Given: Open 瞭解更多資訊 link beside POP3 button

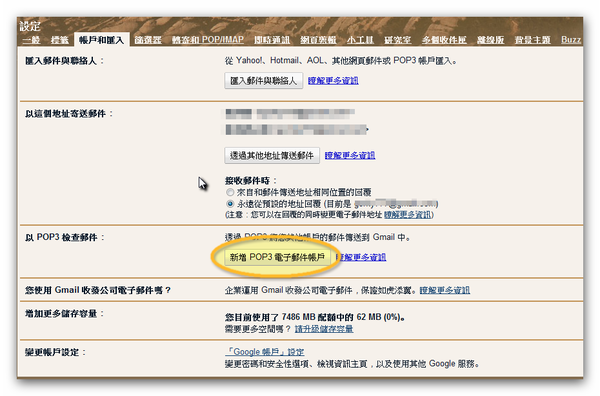Looking at the screenshot, I should pyautogui.click(x=361, y=257).
